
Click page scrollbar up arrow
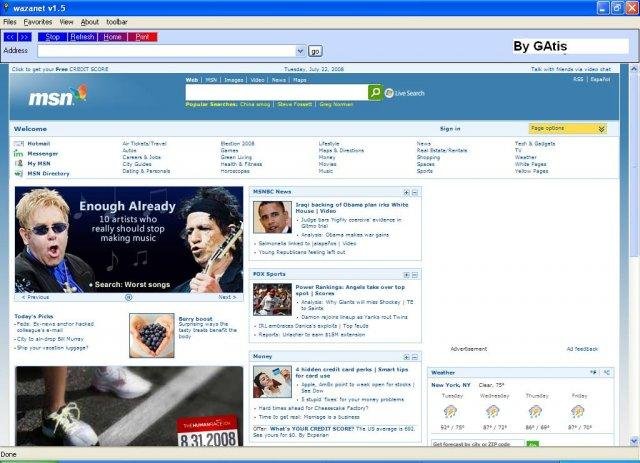point(634,69)
